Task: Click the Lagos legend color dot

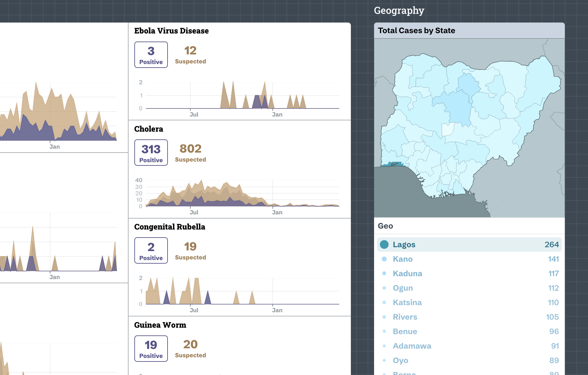Action: click(384, 245)
